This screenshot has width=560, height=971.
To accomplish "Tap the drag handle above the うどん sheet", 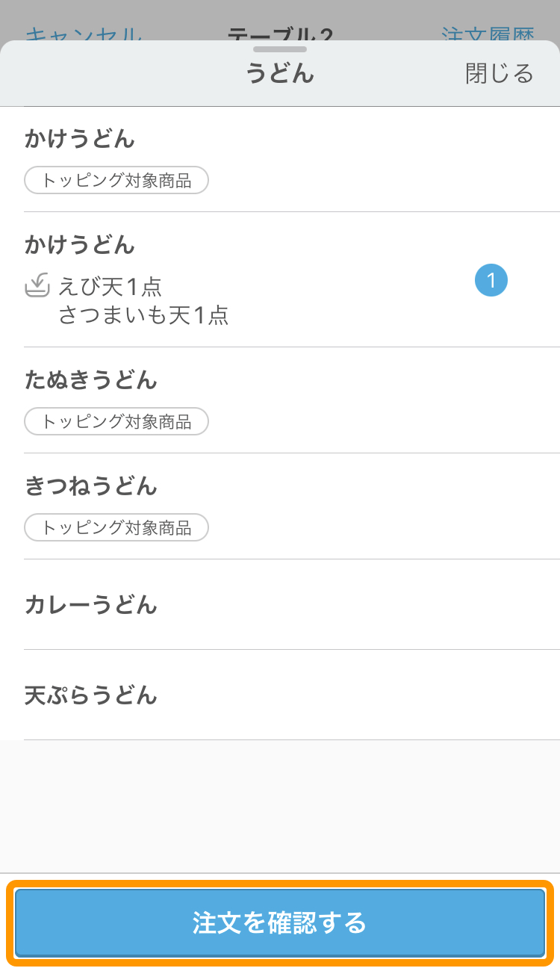I will (x=279, y=49).
